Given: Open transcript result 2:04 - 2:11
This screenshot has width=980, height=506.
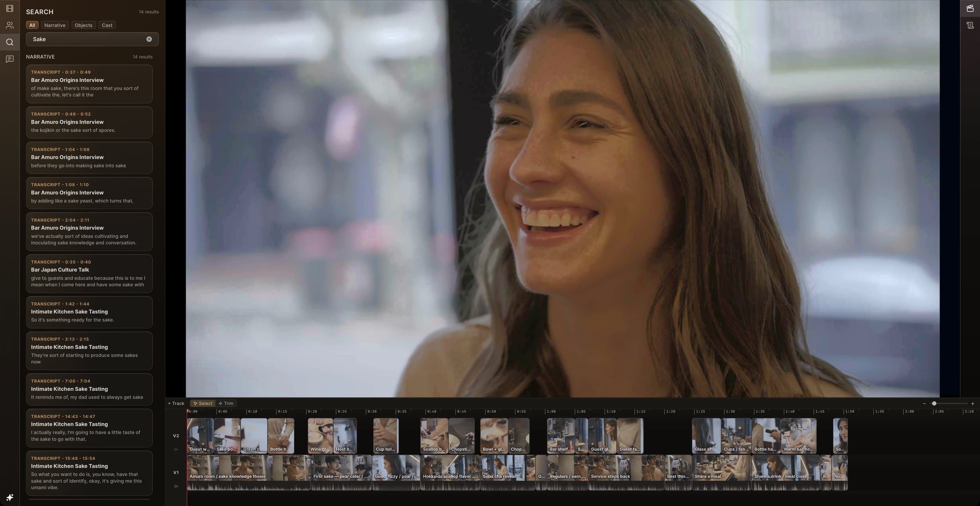Looking at the screenshot, I should 89,232.
